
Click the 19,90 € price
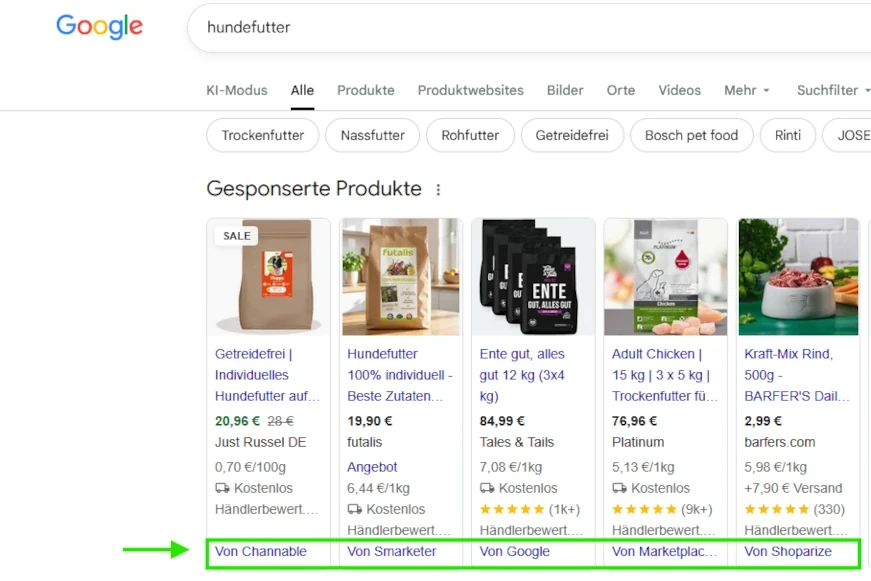click(369, 421)
